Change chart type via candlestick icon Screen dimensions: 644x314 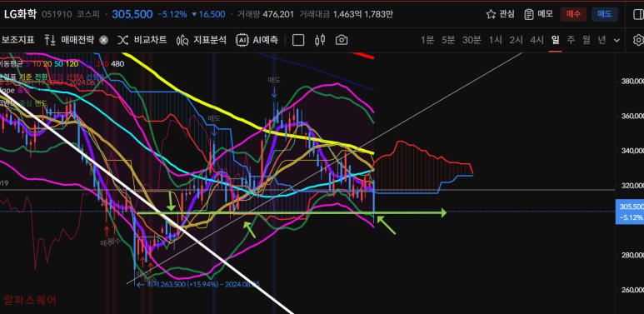click(x=320, y=40)
